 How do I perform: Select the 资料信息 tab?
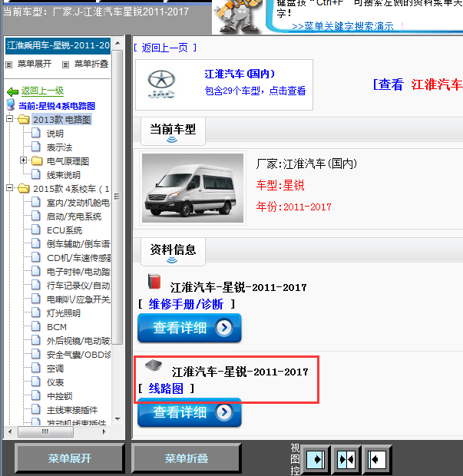[x=173, y=252]
